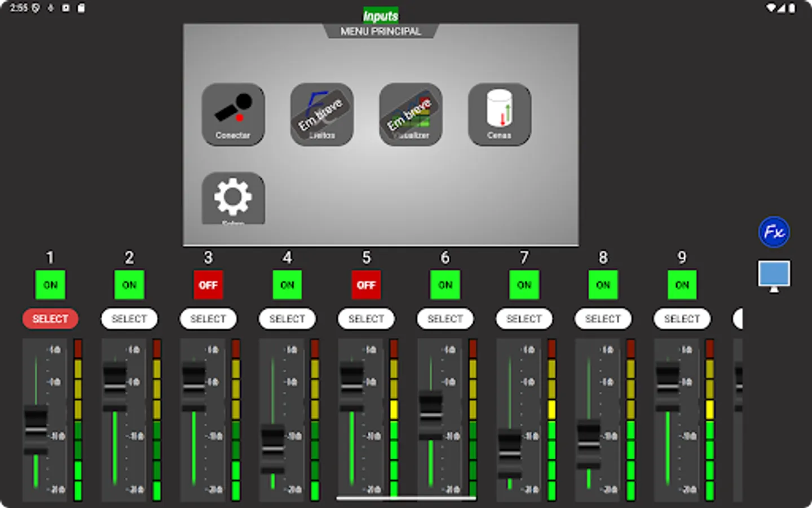Select channel 4 with its SELECT button
812x508 pixels.
[x=287, y=319]
